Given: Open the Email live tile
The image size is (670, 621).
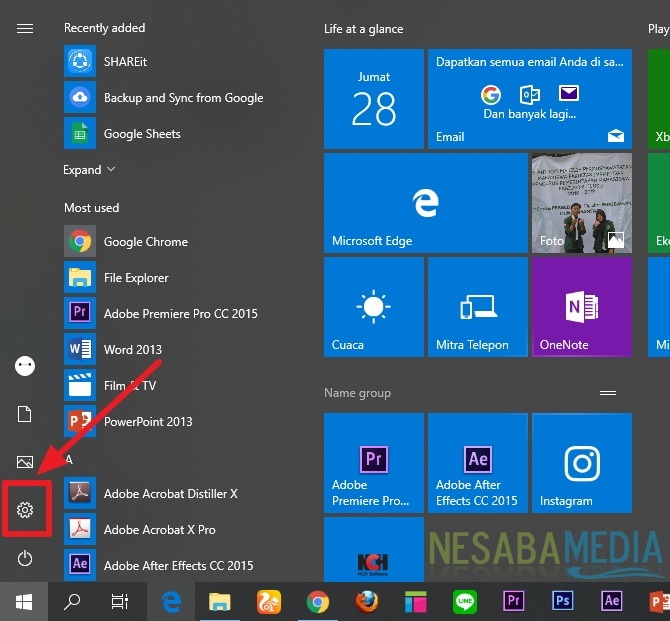Looking at the screenshot, I should (530, 99).
